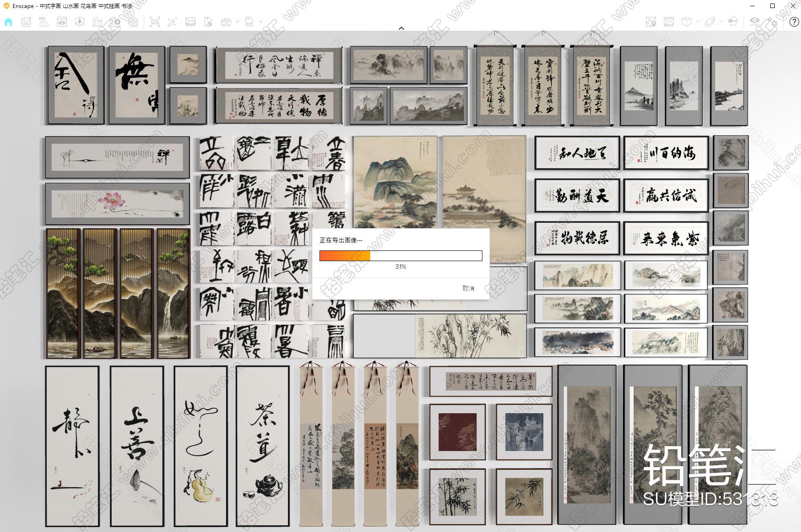Expand the EXE export dropdown arrow

click(x=261, y=21)
